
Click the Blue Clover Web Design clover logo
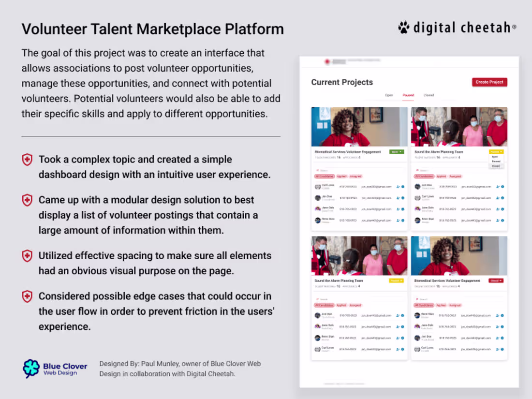click(x=31, y=369)
